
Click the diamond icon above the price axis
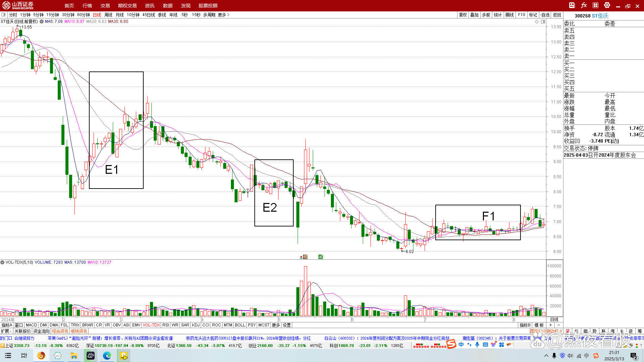coord(537,21)
